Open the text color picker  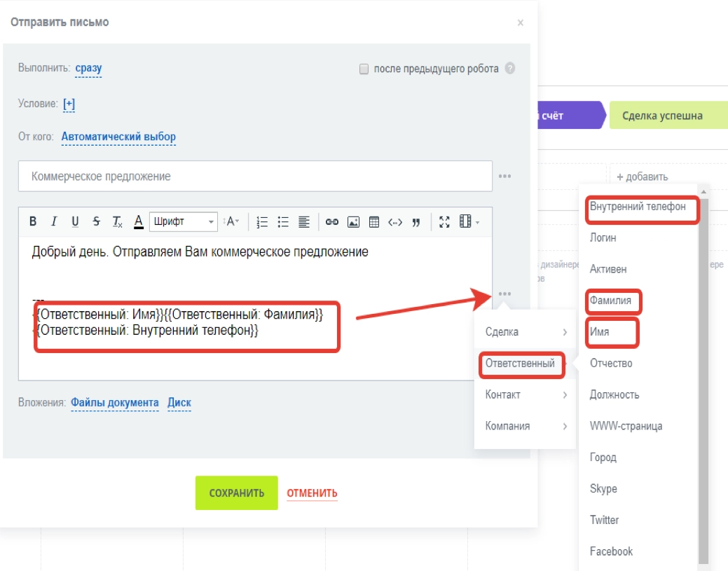139,222
